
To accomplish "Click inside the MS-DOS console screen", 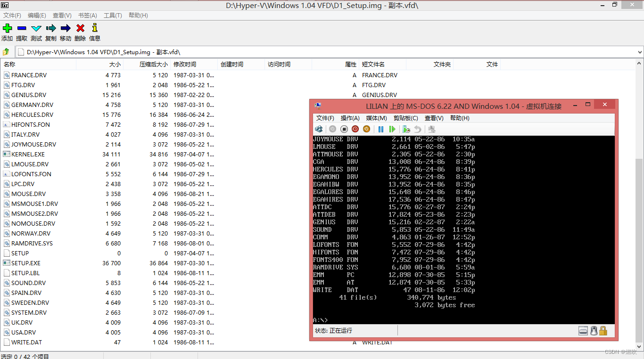I will click(463, 230).
